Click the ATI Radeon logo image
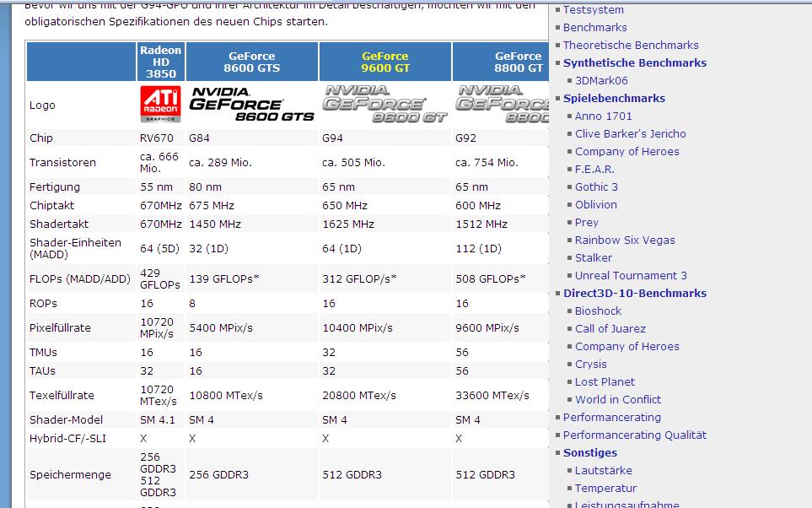Viewport: 812px width, 508px height. coord(160,104)
